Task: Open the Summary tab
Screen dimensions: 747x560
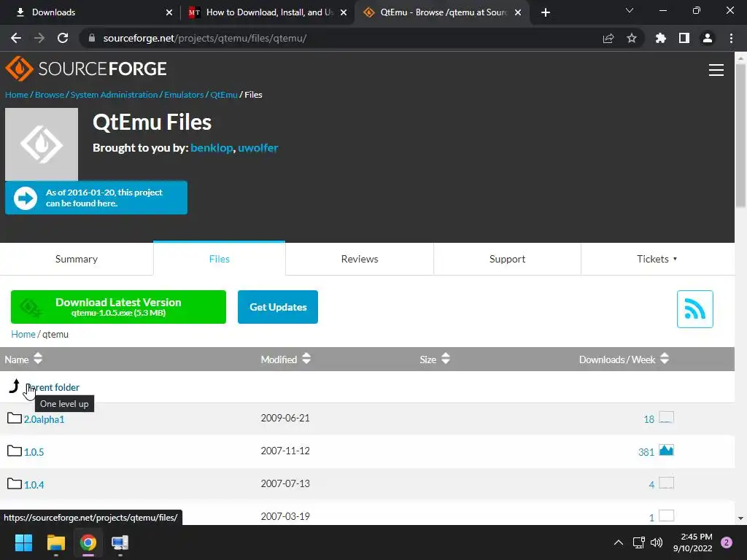Action: tap(76, 259)
